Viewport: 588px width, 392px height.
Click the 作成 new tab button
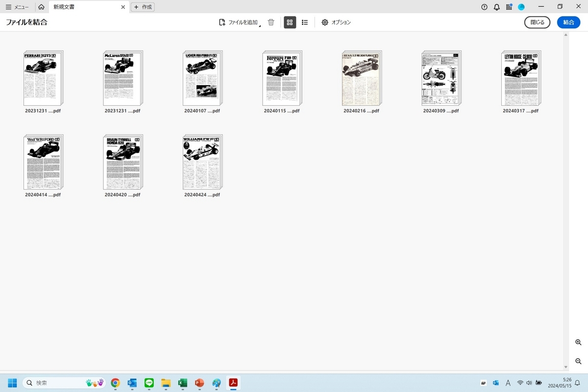pyautogui.click(x=143, y=7)
